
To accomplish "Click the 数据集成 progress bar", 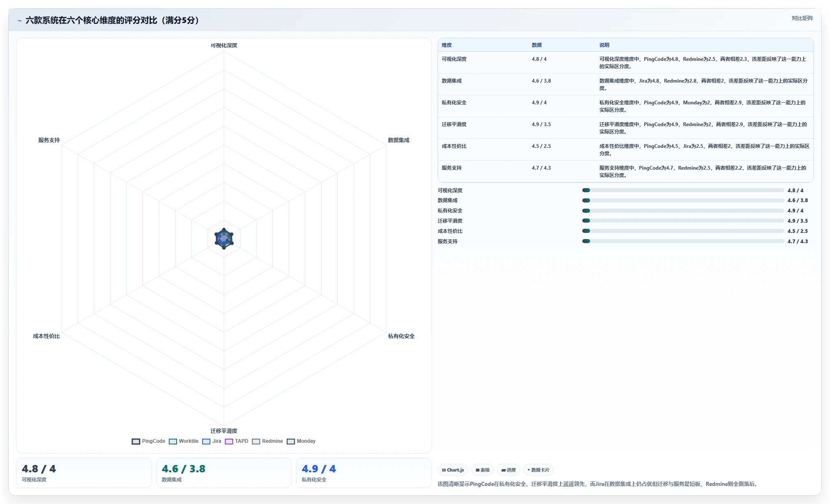I will [x=683, y=200].
